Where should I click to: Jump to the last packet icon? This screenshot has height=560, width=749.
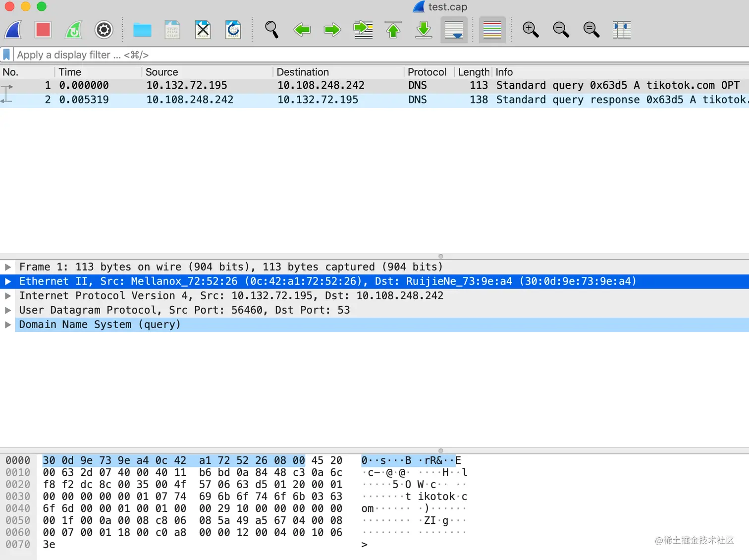[x=424, y=30]
